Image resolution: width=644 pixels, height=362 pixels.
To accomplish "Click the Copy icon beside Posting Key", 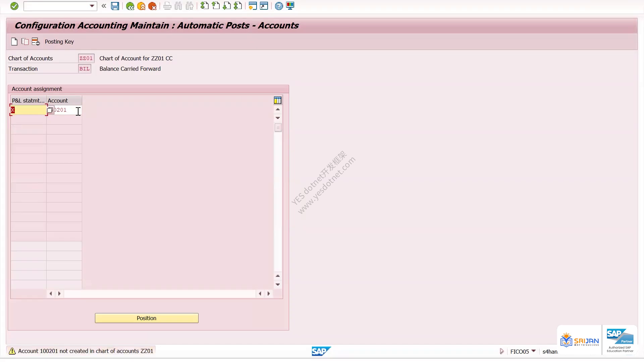I will pyautogui.click(x=25, y=42).
